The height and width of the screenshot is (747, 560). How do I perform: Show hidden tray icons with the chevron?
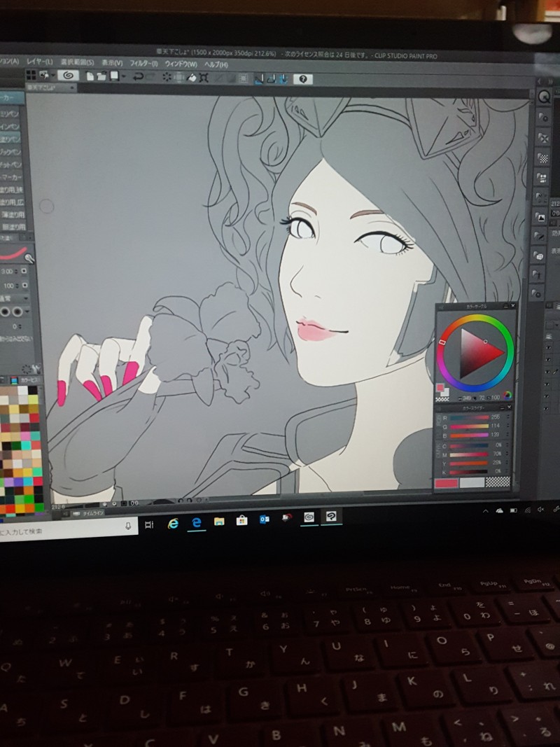(485, 510)
